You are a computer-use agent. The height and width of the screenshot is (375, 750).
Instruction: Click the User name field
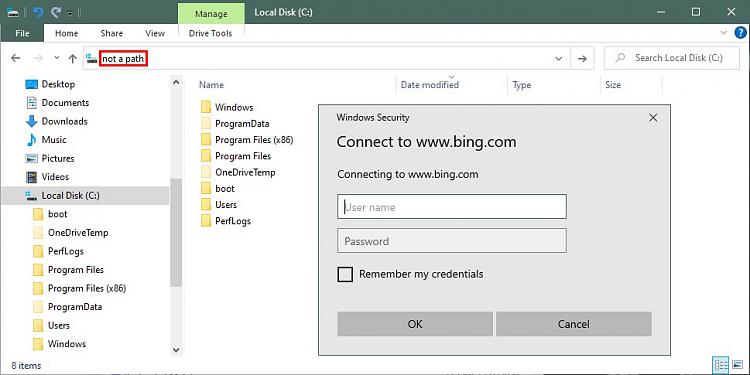tap(452, 207)
